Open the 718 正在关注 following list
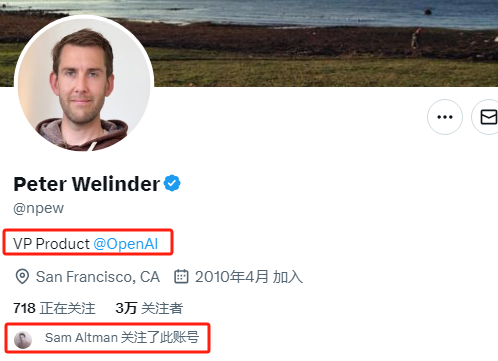Image resolution: width=498 pixels, height=361 pixels. point(54,308)
